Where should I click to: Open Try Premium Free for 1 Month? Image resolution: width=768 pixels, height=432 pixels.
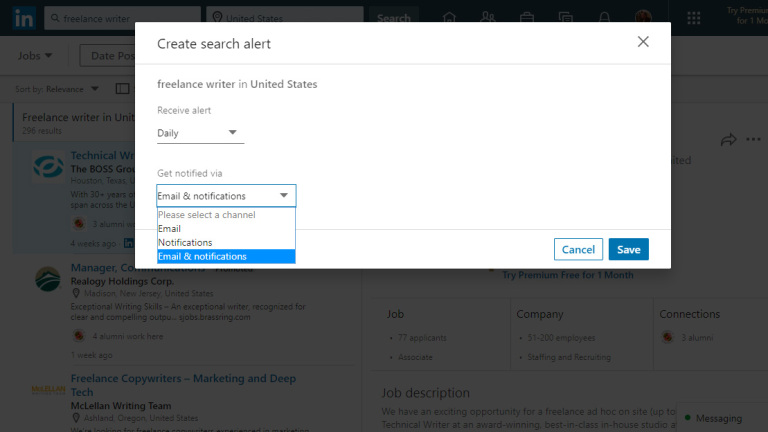(568, 275)
